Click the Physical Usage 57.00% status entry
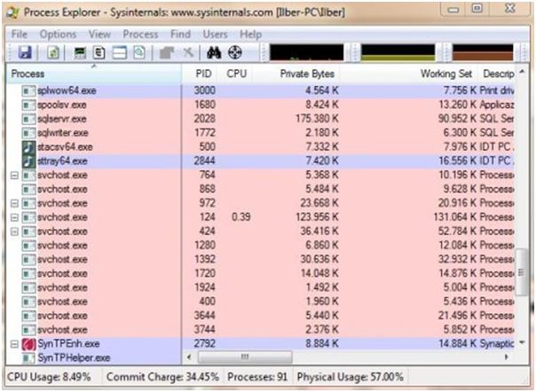This screenshot has height=392, width=536. 350,377
